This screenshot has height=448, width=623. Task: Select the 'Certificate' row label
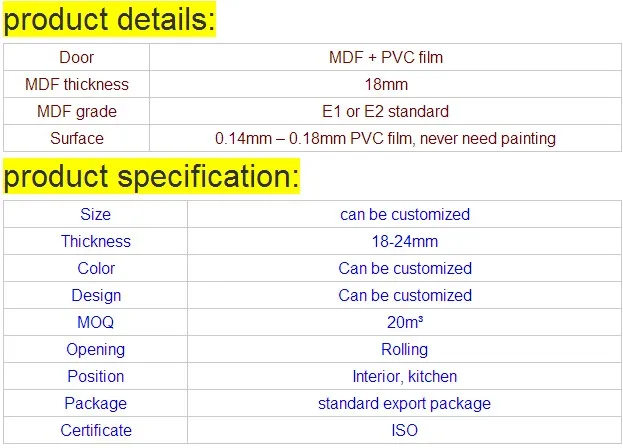(95, 430)
